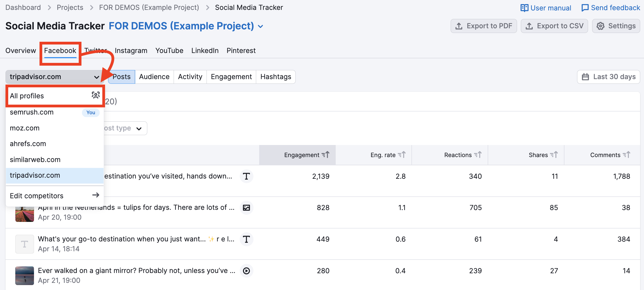
Task: Open the project switcher chevron
Action: coord(261,26)
